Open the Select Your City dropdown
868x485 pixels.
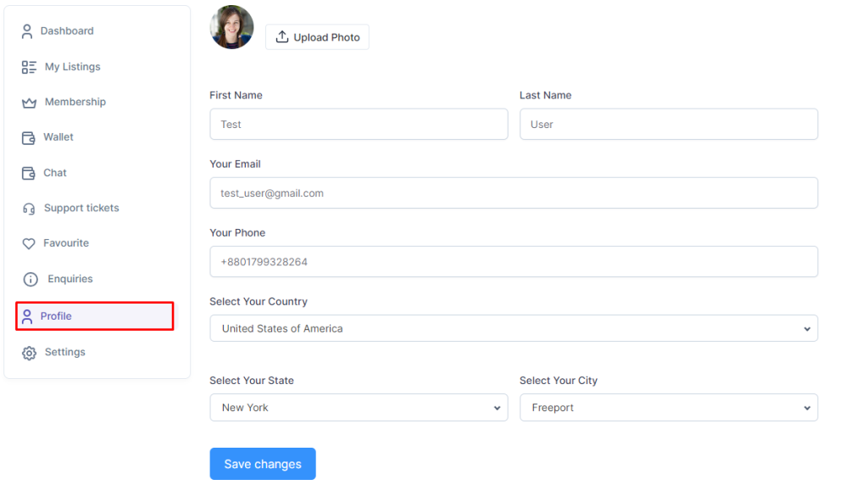click(x=669, y=408)
